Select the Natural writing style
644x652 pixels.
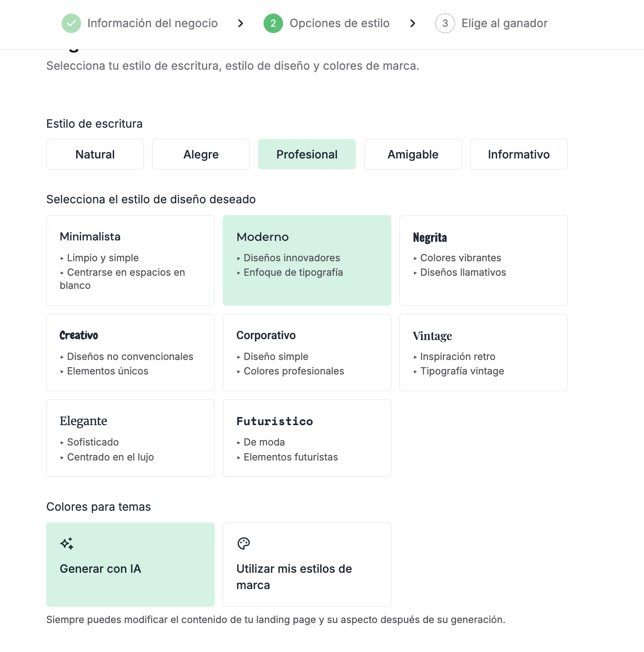(95, 154)
